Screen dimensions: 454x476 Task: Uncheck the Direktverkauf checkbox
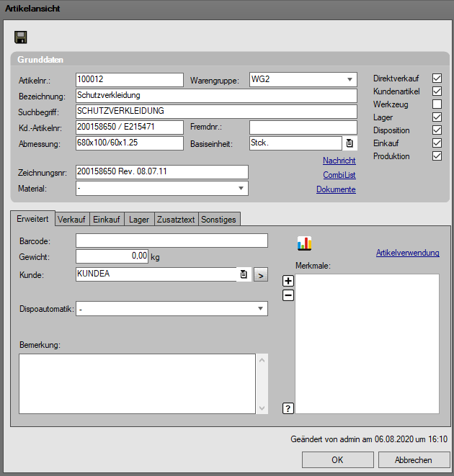[436, 78]
